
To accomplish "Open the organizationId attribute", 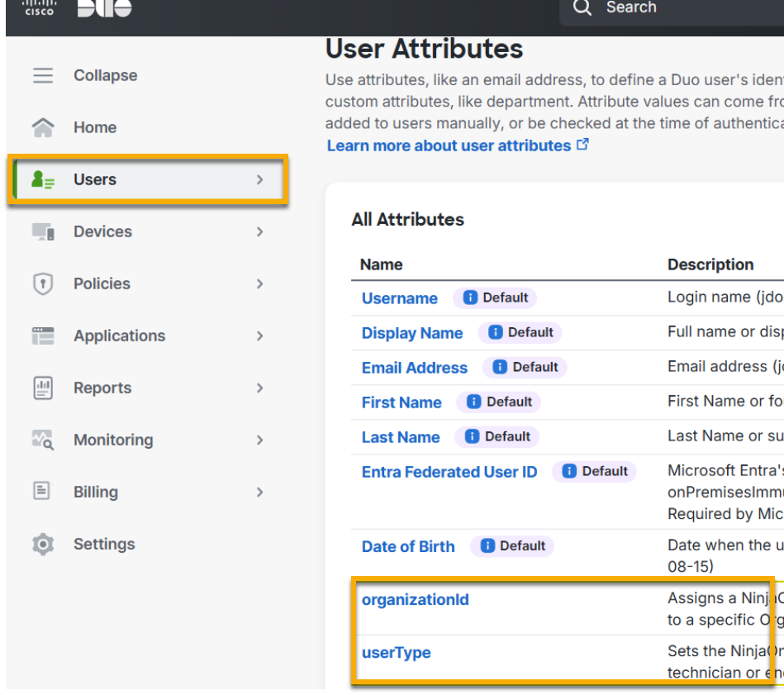I will tap(416, 599).
